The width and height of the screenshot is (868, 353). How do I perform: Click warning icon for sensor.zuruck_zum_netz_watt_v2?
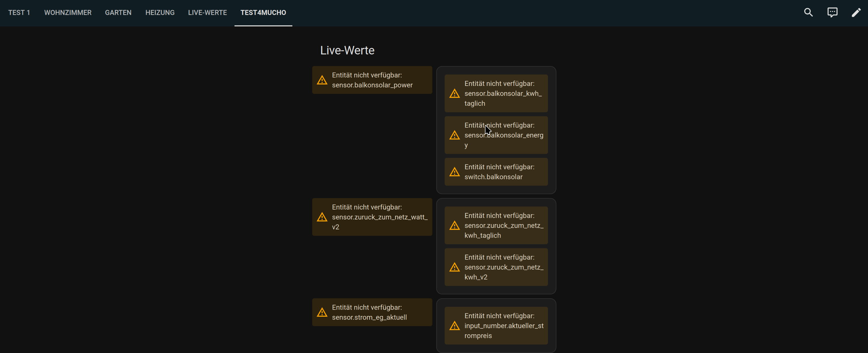click(x=322, y=217)
